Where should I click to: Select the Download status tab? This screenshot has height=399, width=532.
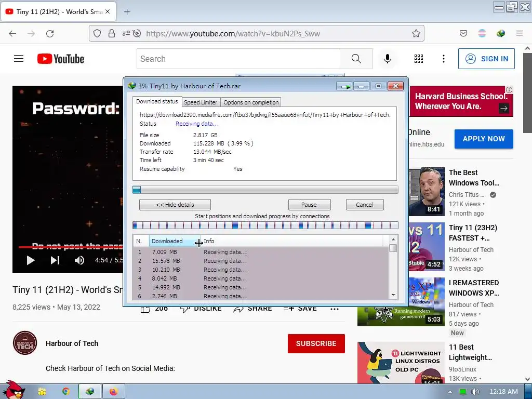point(157,101)
